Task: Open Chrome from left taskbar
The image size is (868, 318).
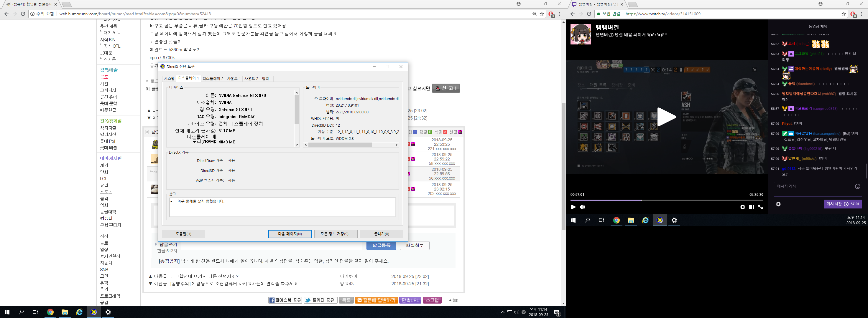Action: click(x=50, y=312)
